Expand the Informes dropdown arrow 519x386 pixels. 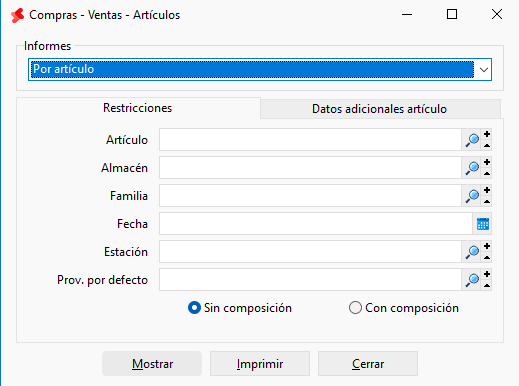point(483,70)
